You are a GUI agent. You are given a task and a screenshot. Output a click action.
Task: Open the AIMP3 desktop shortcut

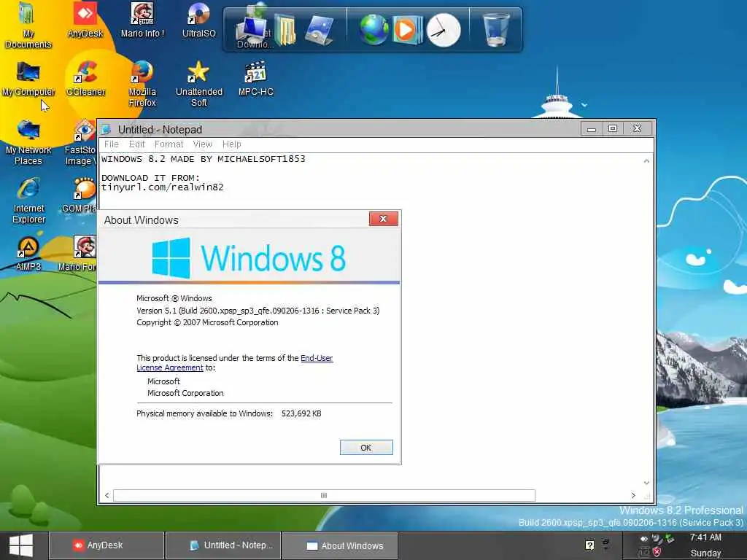28,253
